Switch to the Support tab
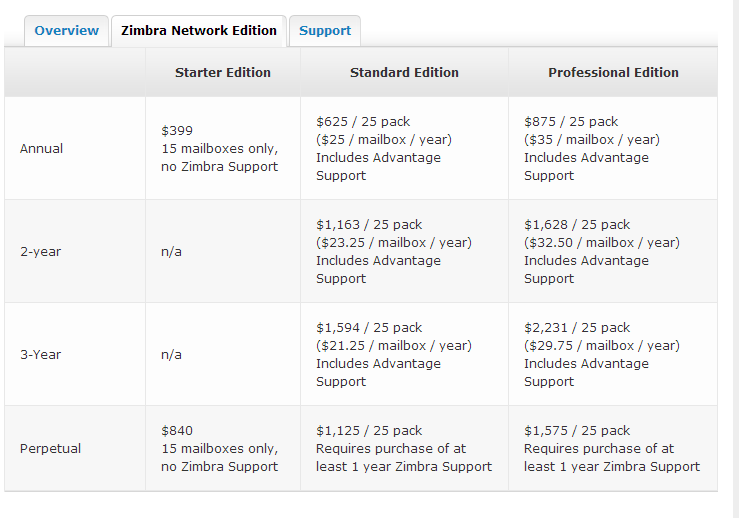Image resolution: width=739 pixels, height=518 pixels. (325, 31)
